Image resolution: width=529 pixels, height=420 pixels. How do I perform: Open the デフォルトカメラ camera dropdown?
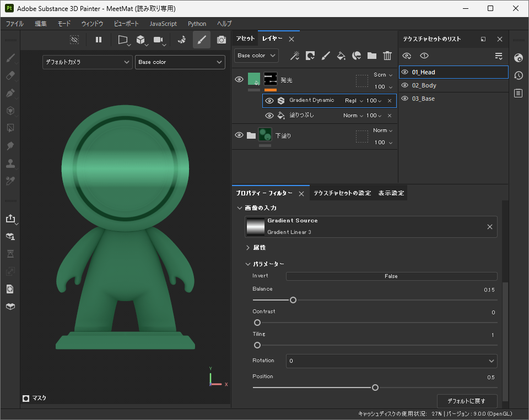[x=88, y=62]
